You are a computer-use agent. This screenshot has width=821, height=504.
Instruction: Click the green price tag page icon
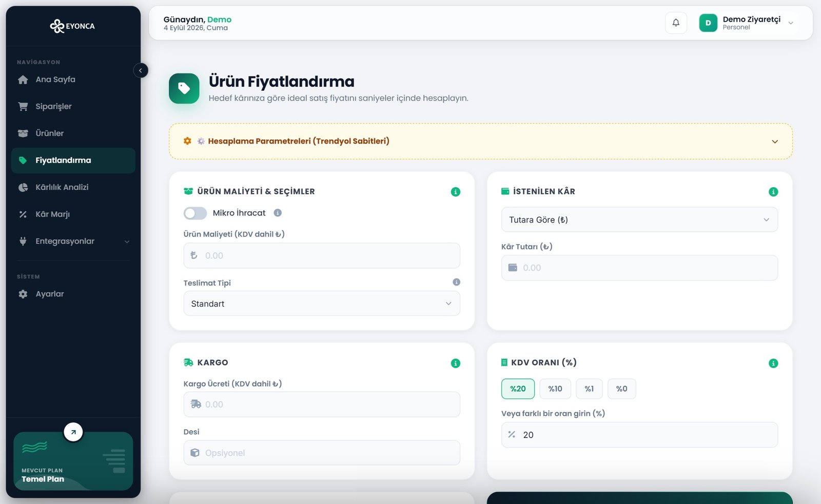[x=184, y=89]
